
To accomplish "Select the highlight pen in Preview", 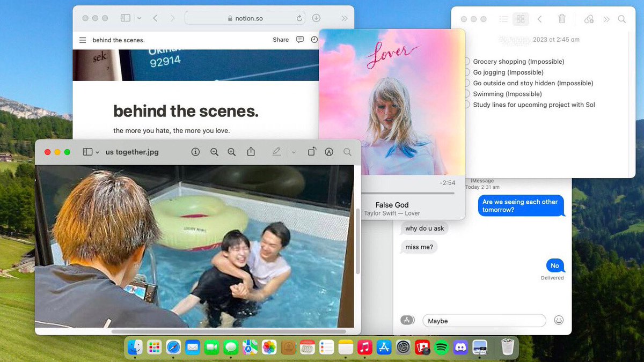I will (x=276, y=152).
